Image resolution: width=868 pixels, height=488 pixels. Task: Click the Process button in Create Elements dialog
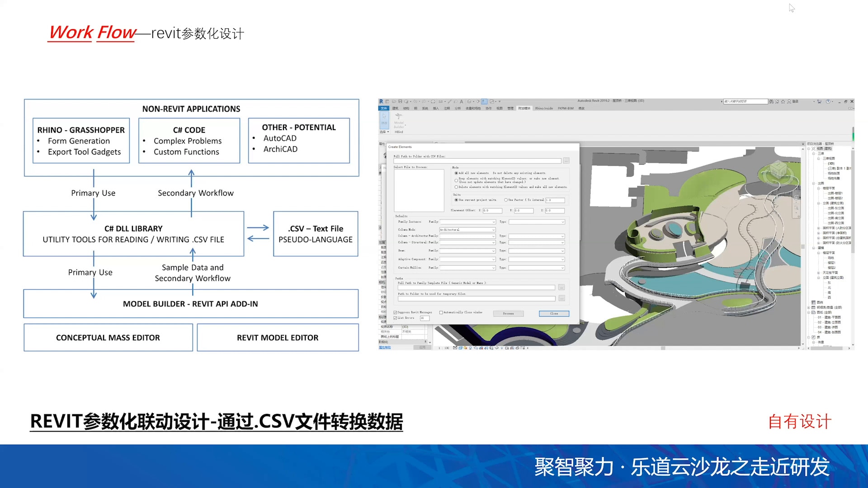(508, 314)
